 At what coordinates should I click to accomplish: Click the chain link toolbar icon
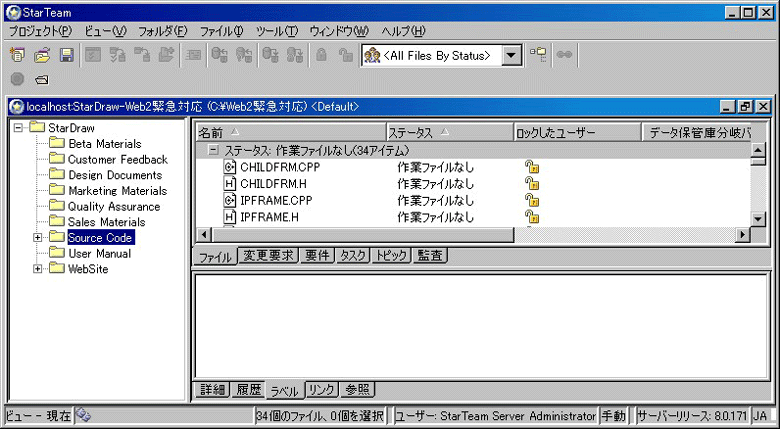pos(564,55)
